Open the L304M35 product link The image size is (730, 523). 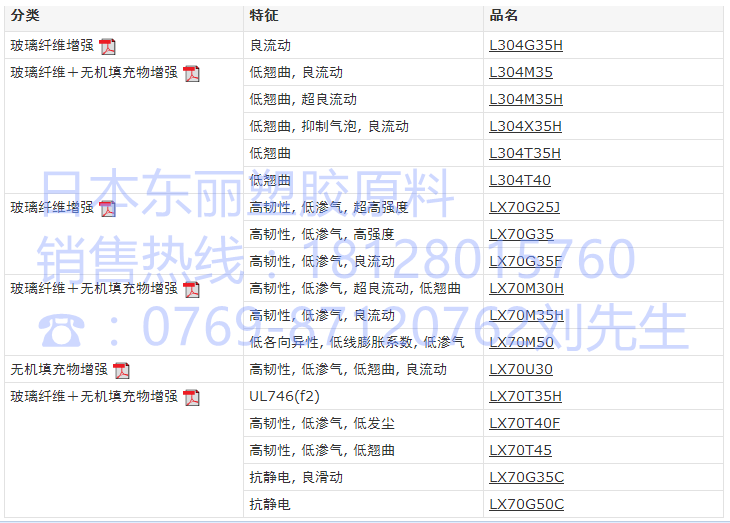click(520, 72)
